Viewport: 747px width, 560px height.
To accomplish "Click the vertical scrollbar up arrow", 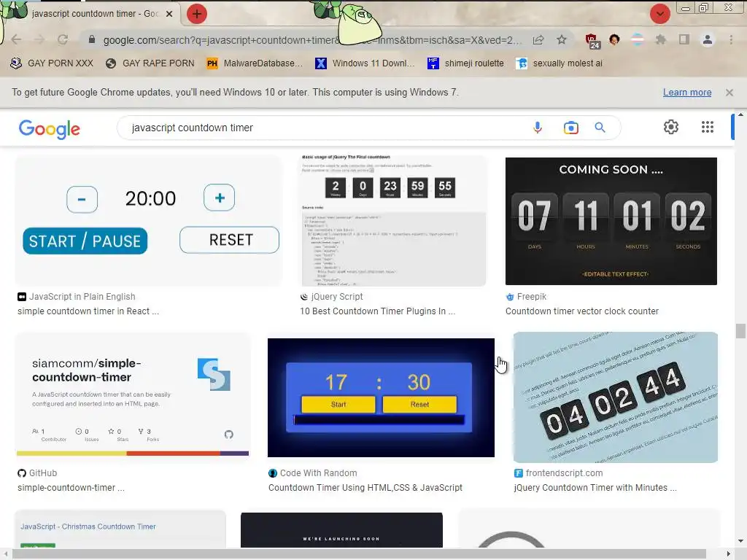I will tap(740, 114).
